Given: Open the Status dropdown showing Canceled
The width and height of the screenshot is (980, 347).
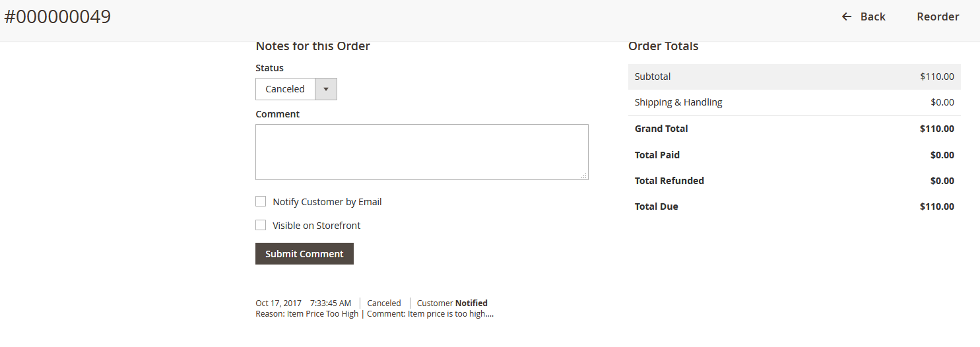Looking at the screenshot, I should click(285, 89).
